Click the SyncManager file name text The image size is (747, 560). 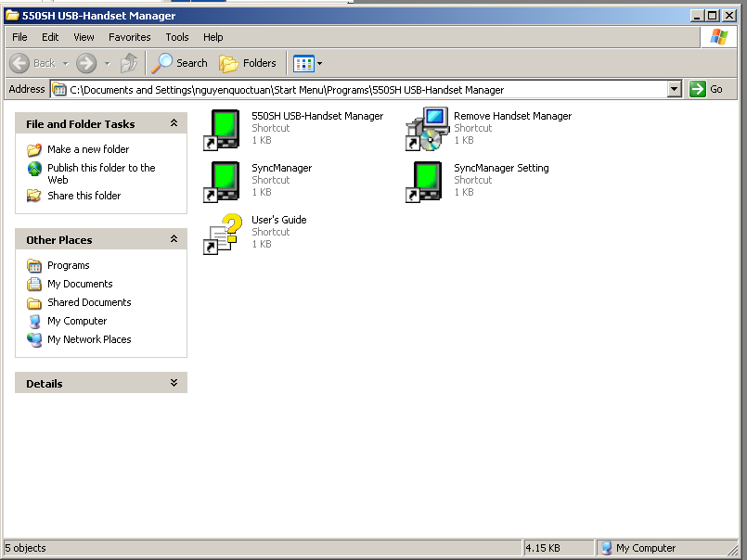coord(281,168)
